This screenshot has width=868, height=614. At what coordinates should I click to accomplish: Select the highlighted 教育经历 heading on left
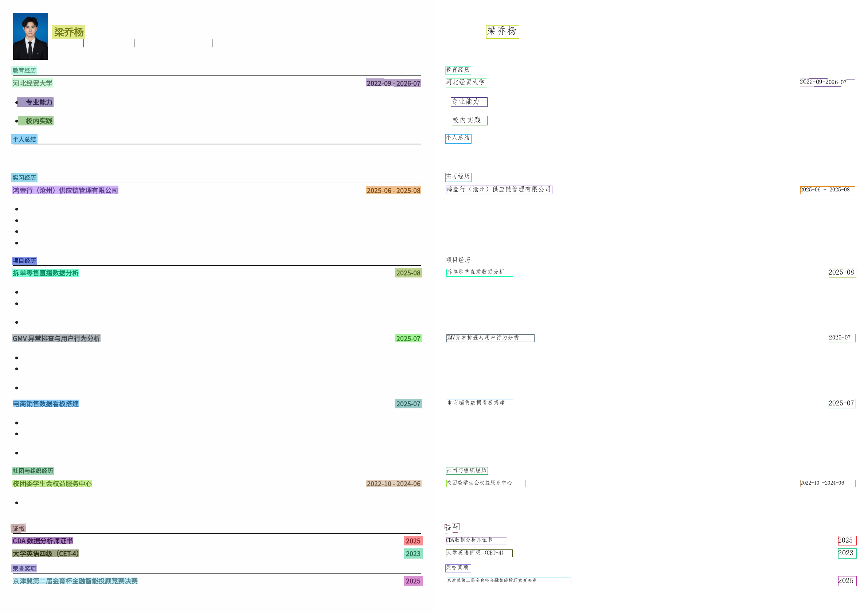(24, 70)
